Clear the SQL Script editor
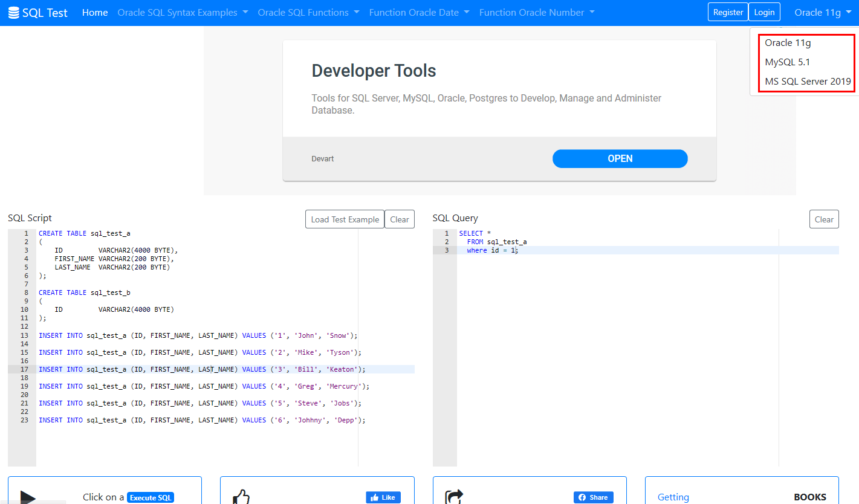The width and height of the screenshot is (859, 504). click(x=400, y=219)
